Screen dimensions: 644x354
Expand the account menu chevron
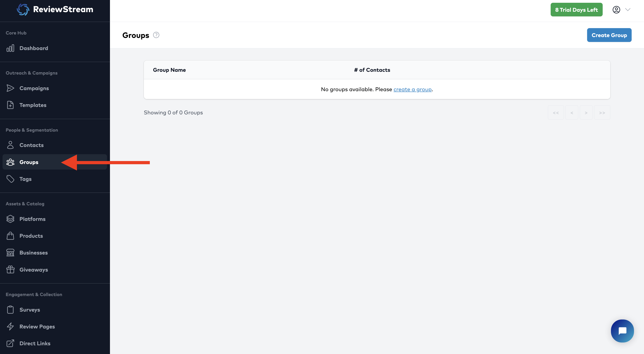628,10
